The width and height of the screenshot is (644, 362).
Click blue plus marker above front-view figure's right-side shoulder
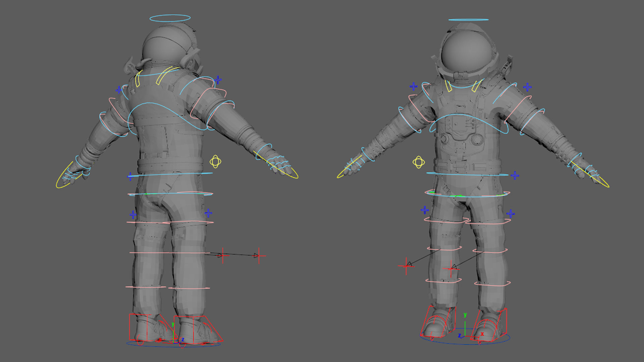(527, 87)
